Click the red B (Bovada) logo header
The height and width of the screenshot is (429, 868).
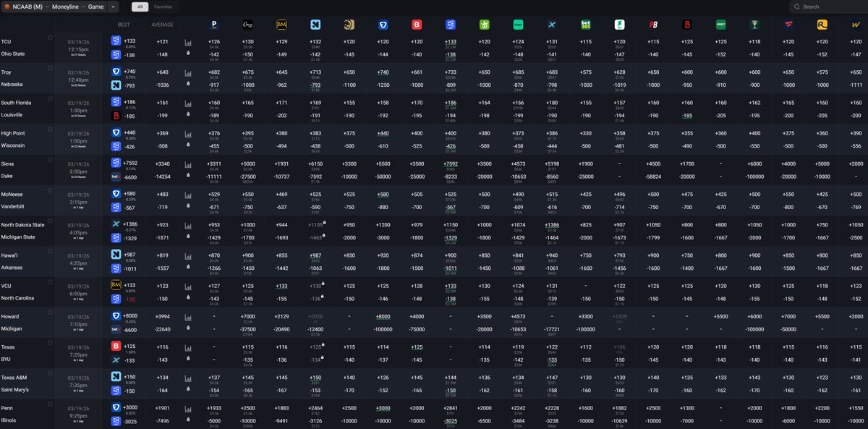[x=417, y=25]
